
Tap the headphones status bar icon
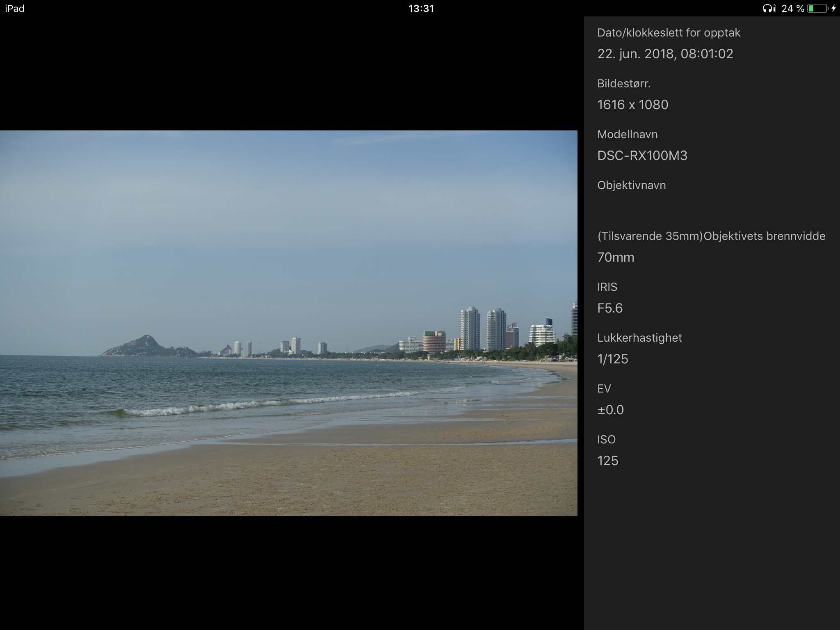pyautogui.click(x=767, y=9)
